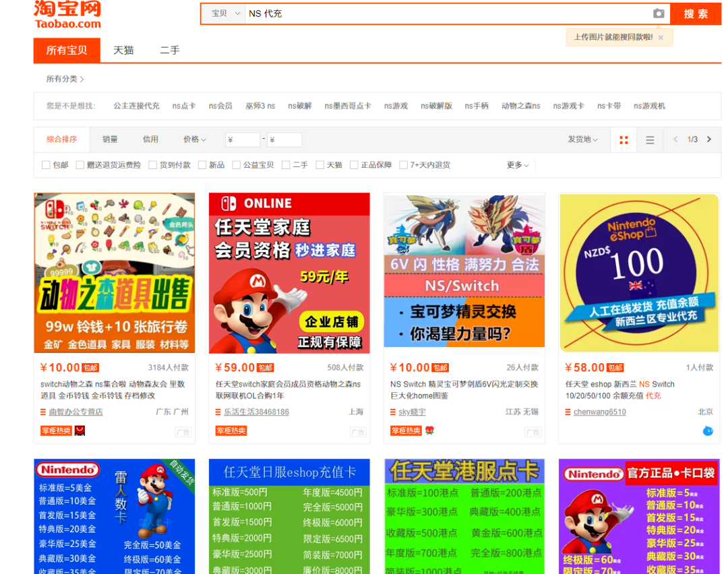The height and width of the screenshot is (574, 728).
Task: Click heart icon under sky晓宇 listing
Action: pyautogui.click(x=429, y=430)
